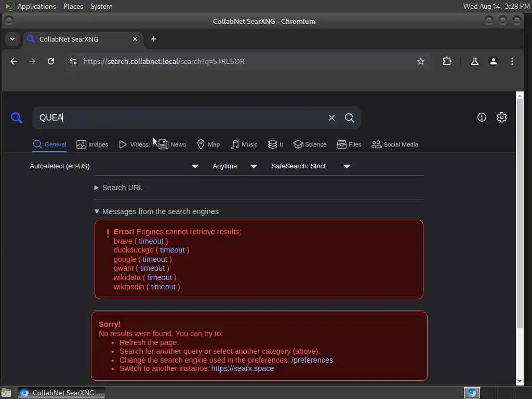Screen dimensions: 532x399
Task: Open the Auto-detect (en-US) language dropdown
Action: [114, 166]
